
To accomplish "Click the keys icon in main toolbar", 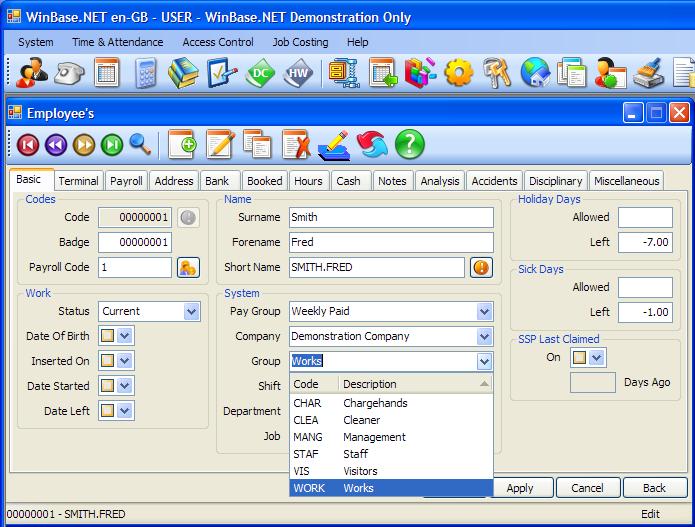I will click(x=496, y=73).
